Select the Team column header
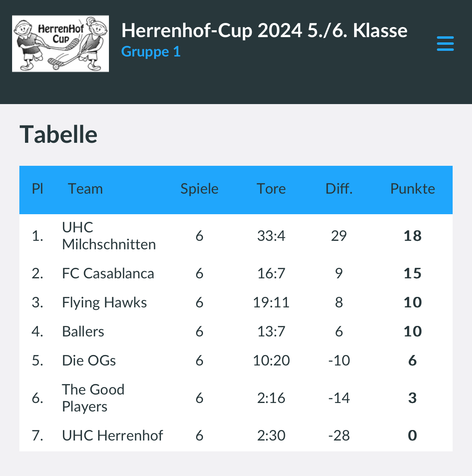472x476 pixels. pos(85,189)
